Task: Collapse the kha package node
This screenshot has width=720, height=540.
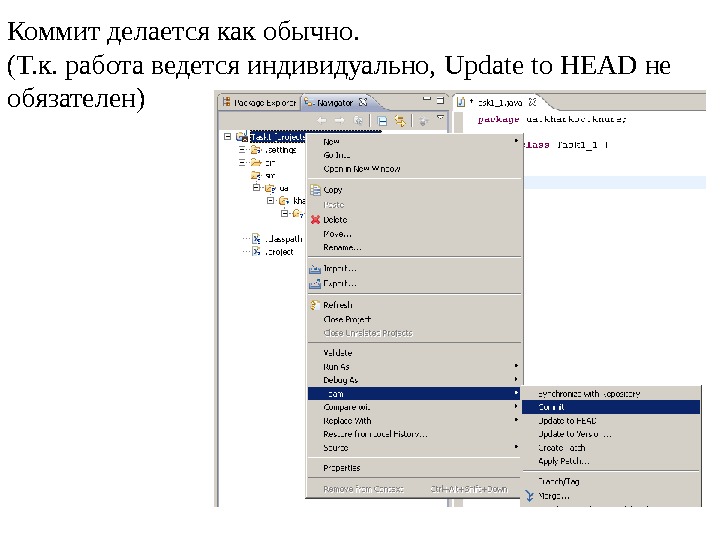Action: 271,200
